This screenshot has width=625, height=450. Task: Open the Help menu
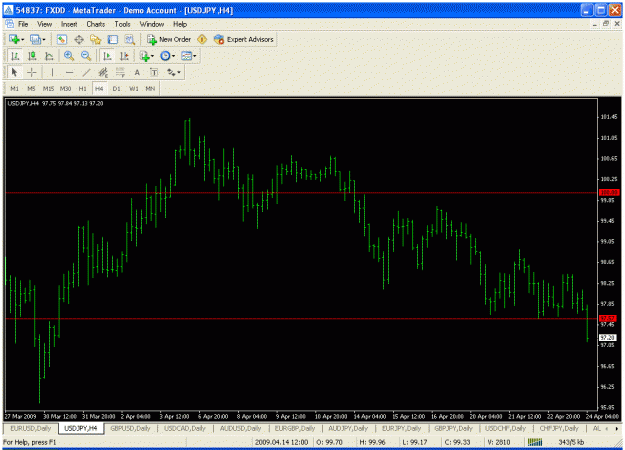180,24
